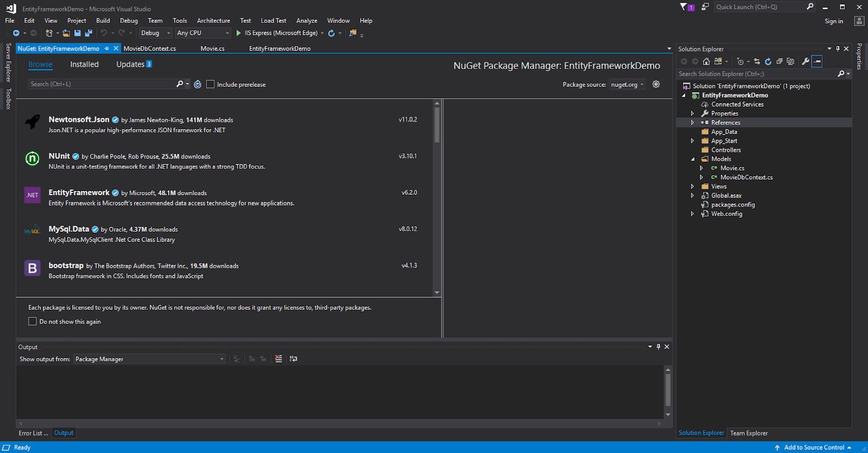
Task: Switch to Team Explorer tab
Action: [749, 433]
